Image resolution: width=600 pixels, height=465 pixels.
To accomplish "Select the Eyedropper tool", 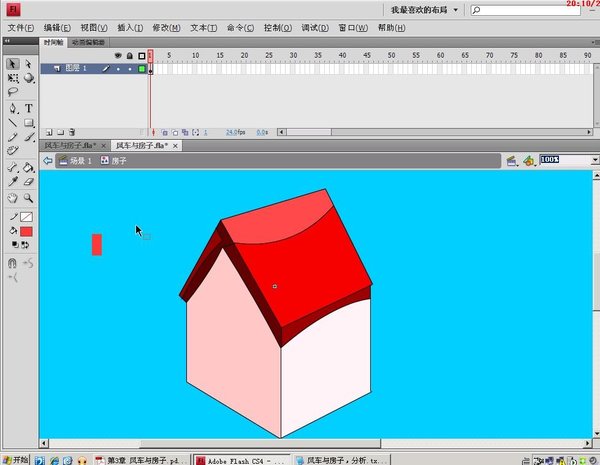I will (x=13, y=181).
